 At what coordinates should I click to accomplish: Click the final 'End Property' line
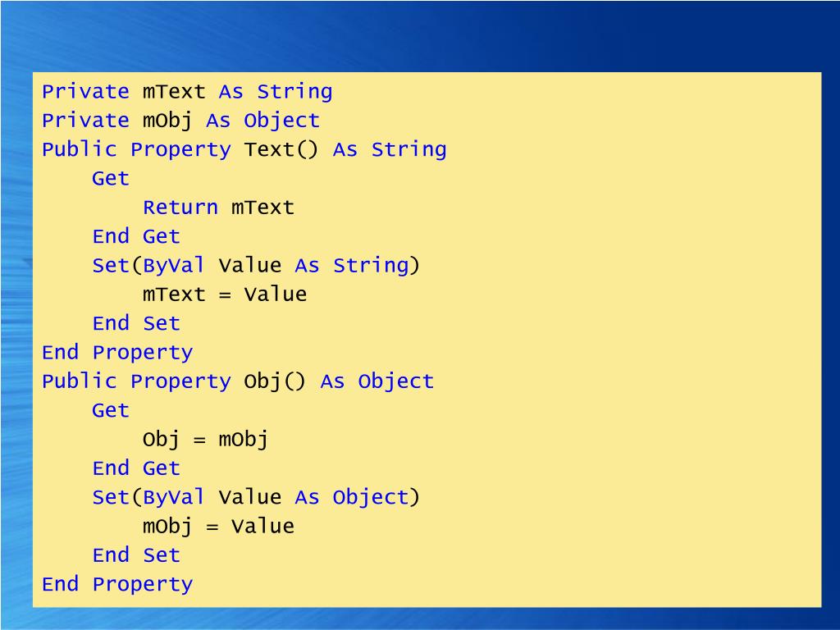pyautogui.click(x=117, y=584)
